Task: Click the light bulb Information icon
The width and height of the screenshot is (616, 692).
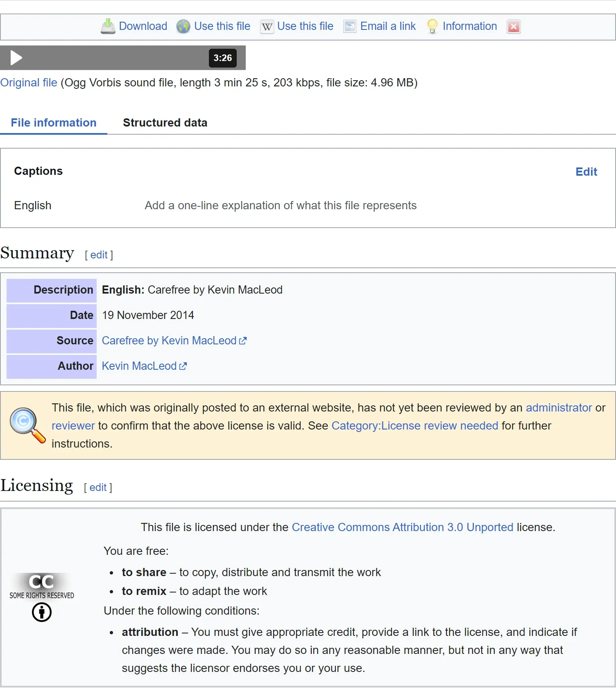Action: point(432,26)
